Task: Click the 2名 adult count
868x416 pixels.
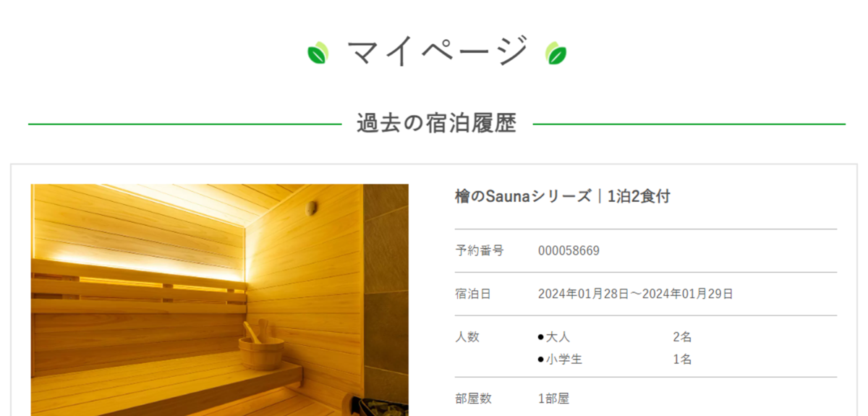Action: pyautogui.click(x=681, y=337)
